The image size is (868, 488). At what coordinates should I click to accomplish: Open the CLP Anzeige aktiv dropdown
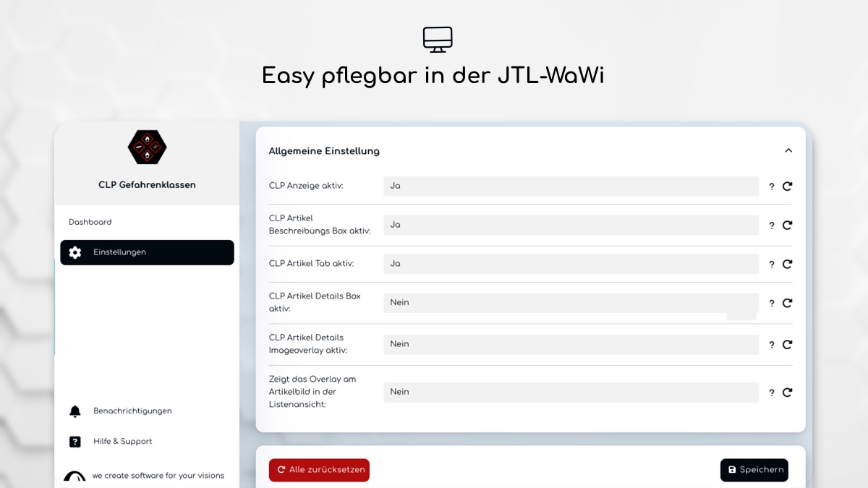pyautogui.click(x=571, y=186)
